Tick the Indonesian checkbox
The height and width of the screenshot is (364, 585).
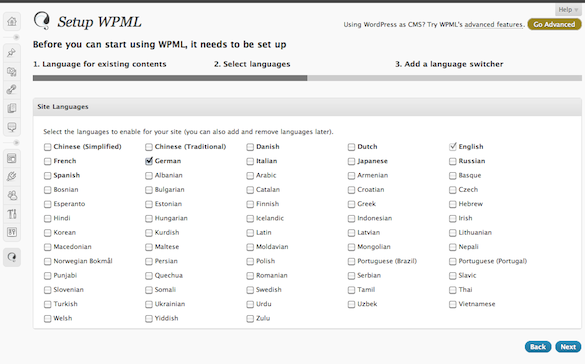click(x=351, y=219)
